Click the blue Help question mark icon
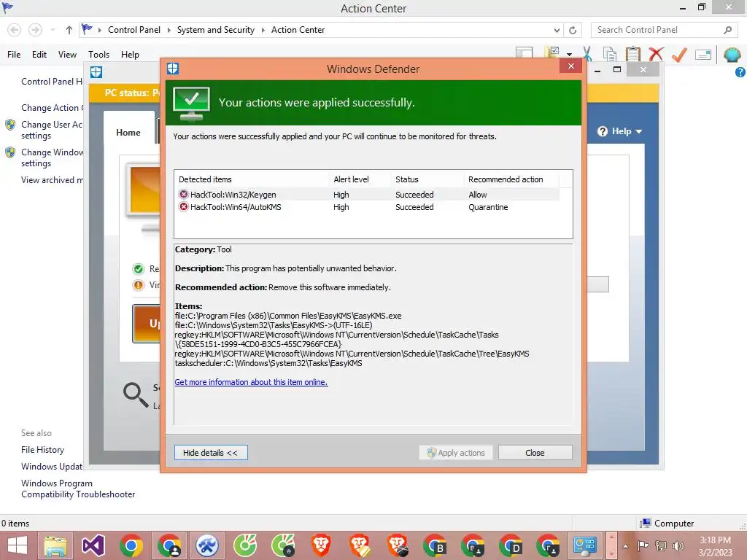This screenshot has width=747, height=560. [x=740, y=72]
